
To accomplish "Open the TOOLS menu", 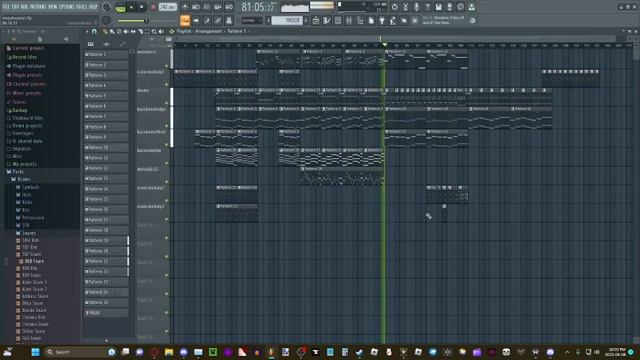I will (81, 7).
